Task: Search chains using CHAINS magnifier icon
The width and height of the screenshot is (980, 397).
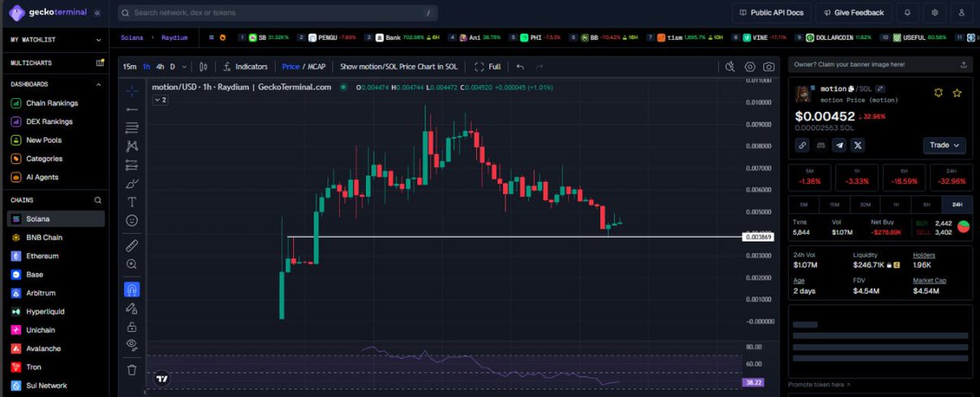Action: coord(98,200)
